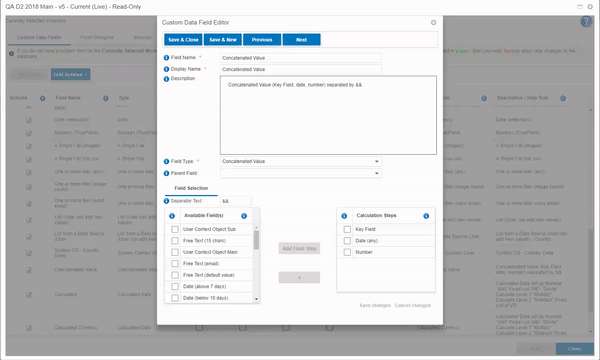Image resolution: width=600 pixels, height=360 pixels.
Task: Check the Number calculation step
Action: pyautogui.click(x=347, y=252)
